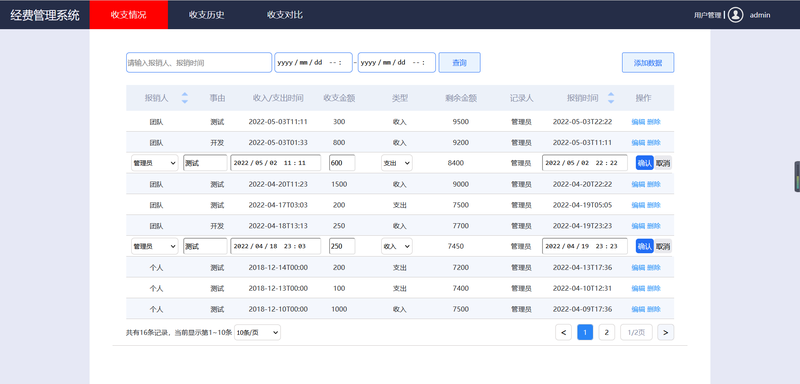
Task: Open the 收支情况 tab
Action: [x=129, y=15]
